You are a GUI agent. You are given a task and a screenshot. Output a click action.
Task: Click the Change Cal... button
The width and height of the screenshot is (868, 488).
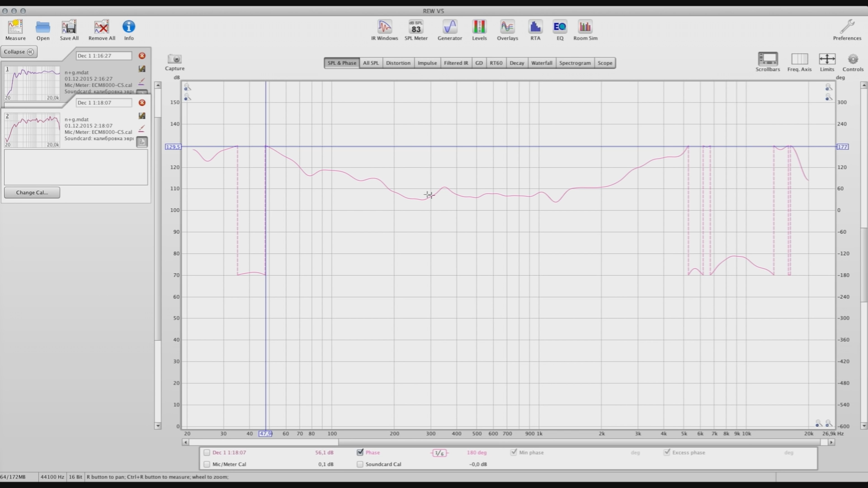[32, 192]
